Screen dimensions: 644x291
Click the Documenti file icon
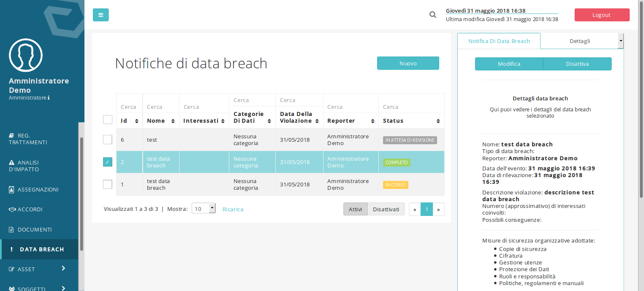click(x=12, y=230)
